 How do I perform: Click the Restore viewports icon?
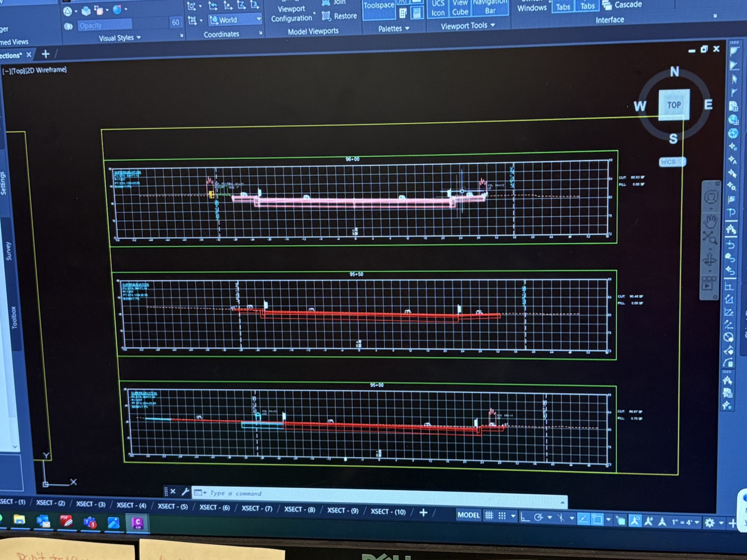click(340, 16)
